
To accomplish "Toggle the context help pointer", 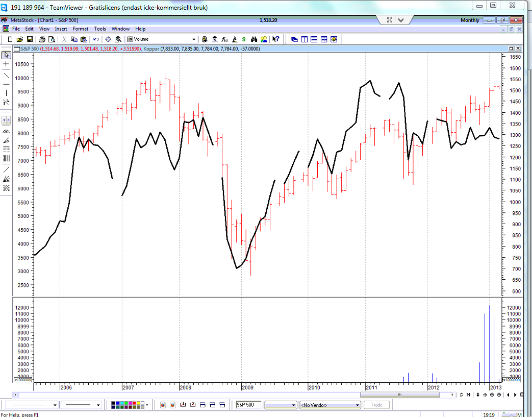I will (275, 39).
